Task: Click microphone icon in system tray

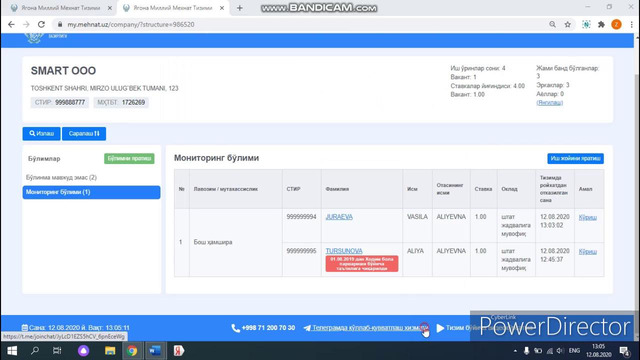Action: tap(527, 351)
